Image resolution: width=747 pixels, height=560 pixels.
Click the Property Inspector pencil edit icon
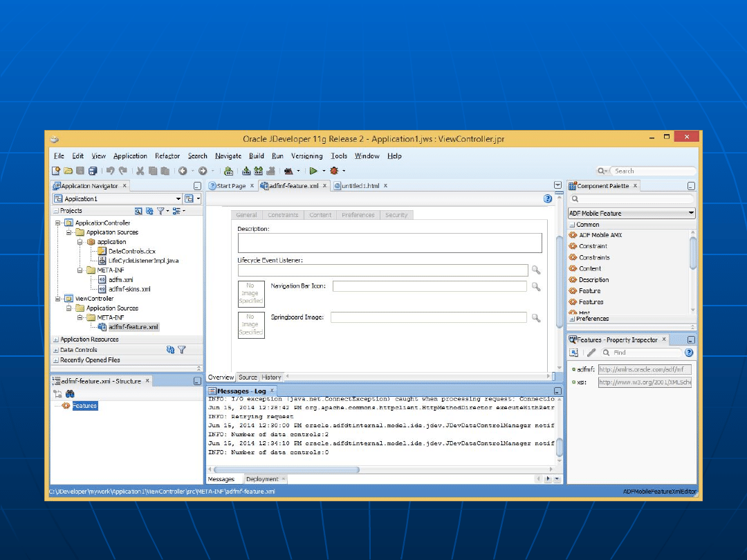pos(591,353)
